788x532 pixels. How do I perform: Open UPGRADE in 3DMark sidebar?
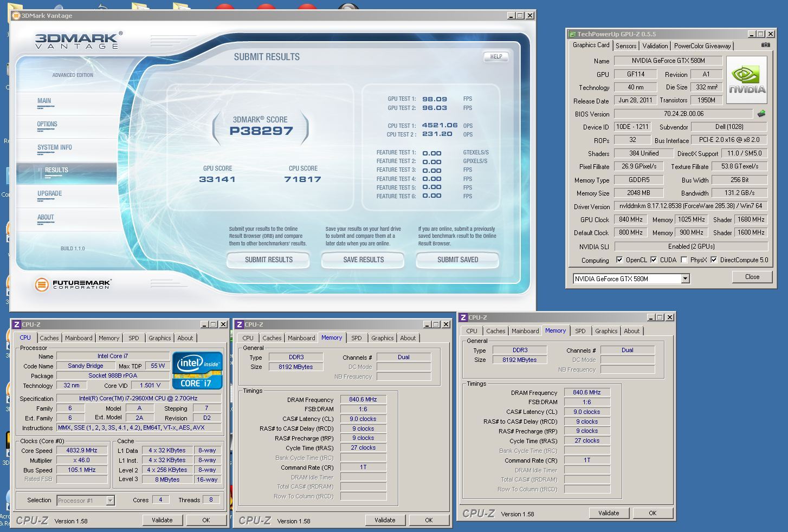click(x=50, y=193)
